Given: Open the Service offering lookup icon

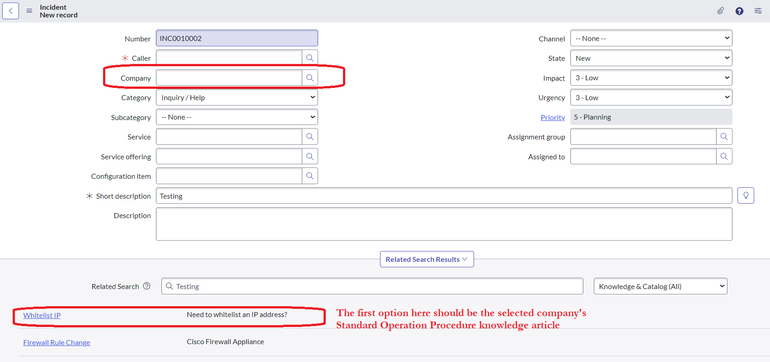Looking at the screenshot, I should (x=310, y=156).
